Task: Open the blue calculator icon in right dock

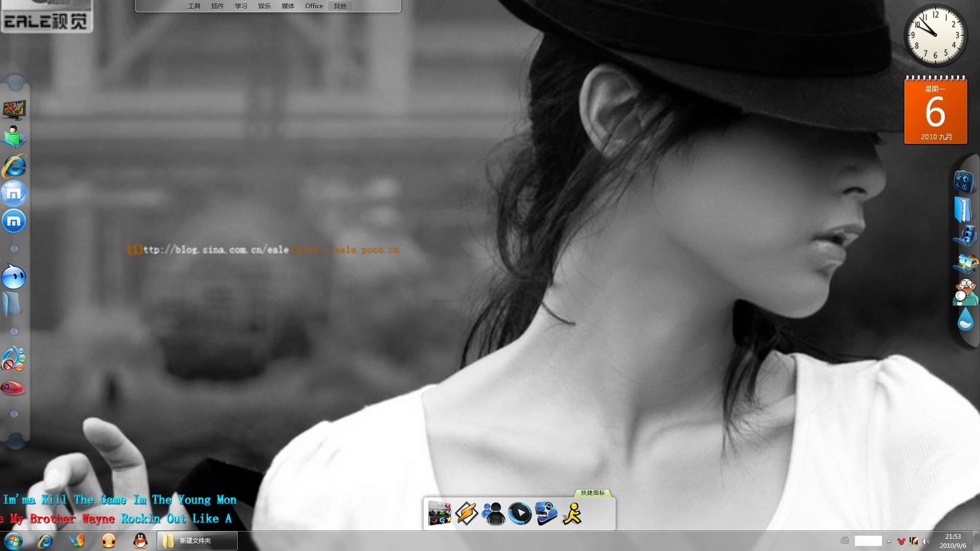Action: pyautogui.click(x=964, y=182)
